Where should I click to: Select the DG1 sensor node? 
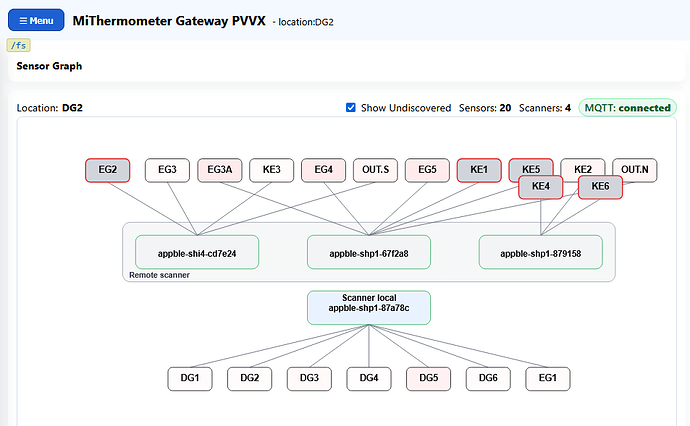190,379
